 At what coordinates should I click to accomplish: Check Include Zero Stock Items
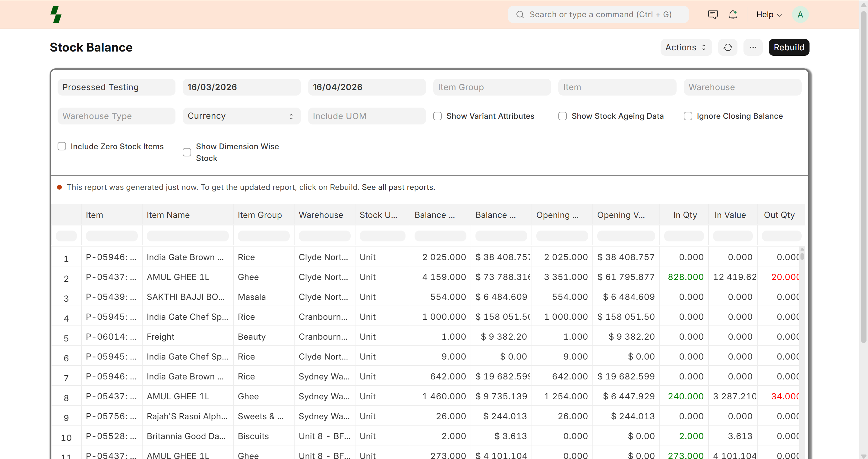point(62,146)
